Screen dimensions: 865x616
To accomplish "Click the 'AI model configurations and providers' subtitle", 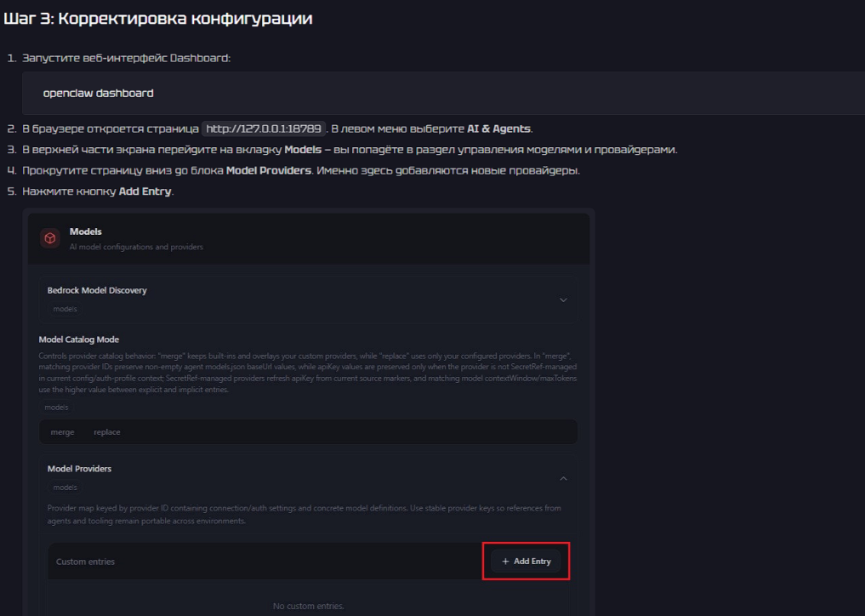I will click(136, 247).
